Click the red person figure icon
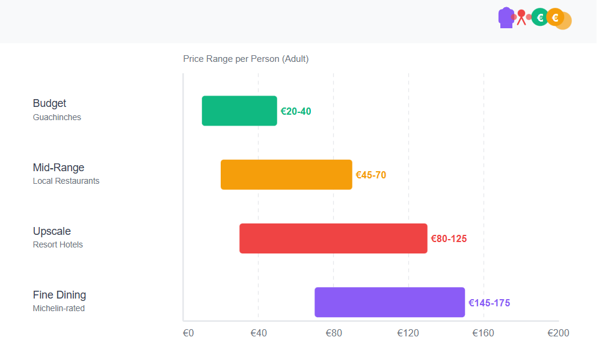Image resolution: width=608 pixels, height=364 pixels. click(521, 17)
